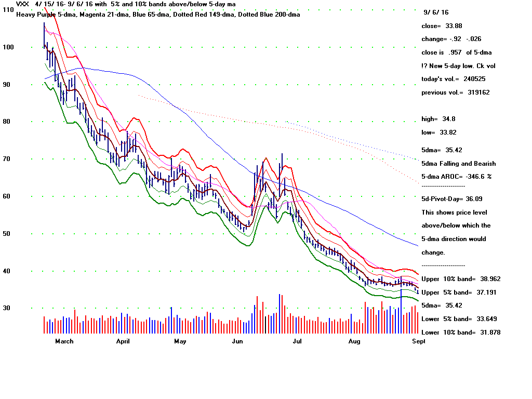Viewport: 532px width, 399px height.
Task: Click the previous vol.= 319162 line
Action: 455,92
